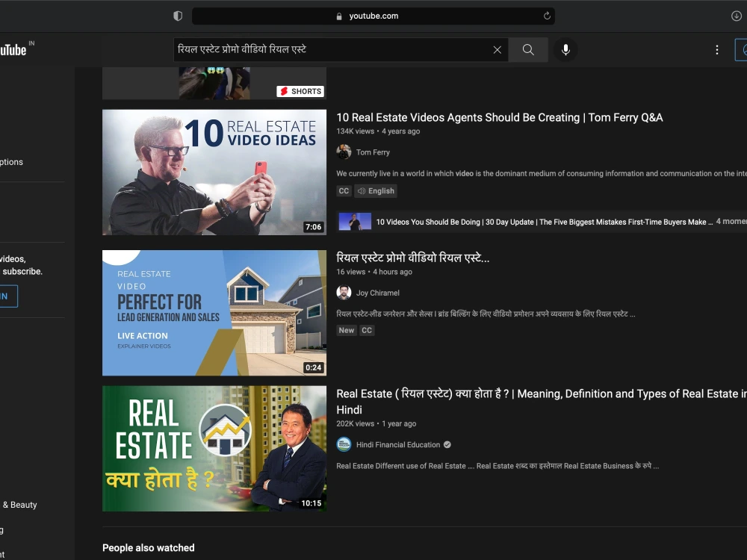Select Beauty item in sidebar

(x=19, y=505)
